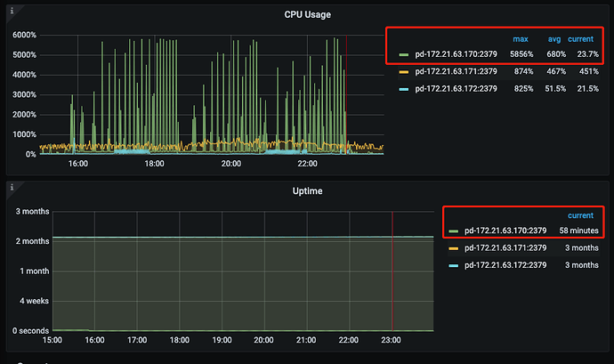Click the red vertical marker in Uptime graph
The image size is (614, 364).
click(x=392, y=271)
